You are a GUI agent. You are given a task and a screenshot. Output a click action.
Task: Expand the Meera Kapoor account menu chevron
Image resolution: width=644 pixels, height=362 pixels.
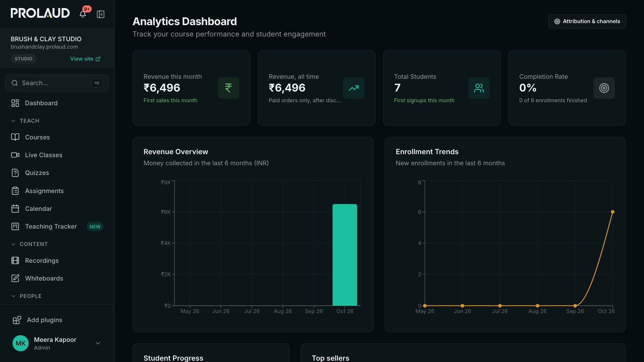pos(98,343)
